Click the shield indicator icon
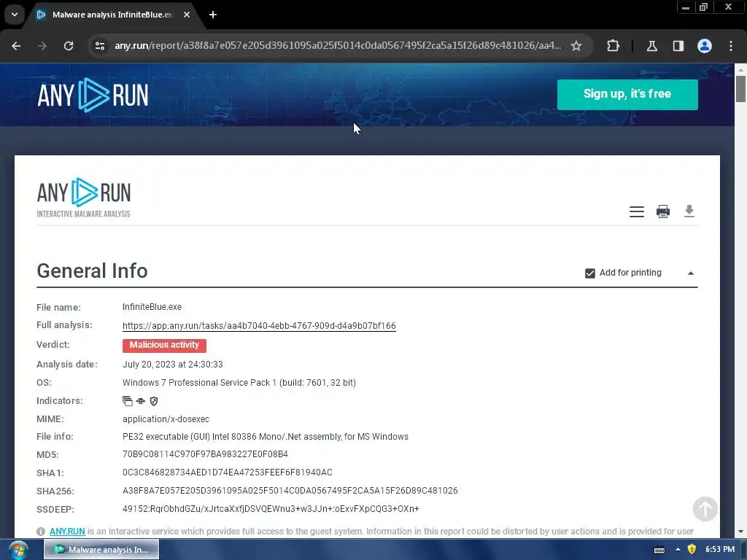 154,402
